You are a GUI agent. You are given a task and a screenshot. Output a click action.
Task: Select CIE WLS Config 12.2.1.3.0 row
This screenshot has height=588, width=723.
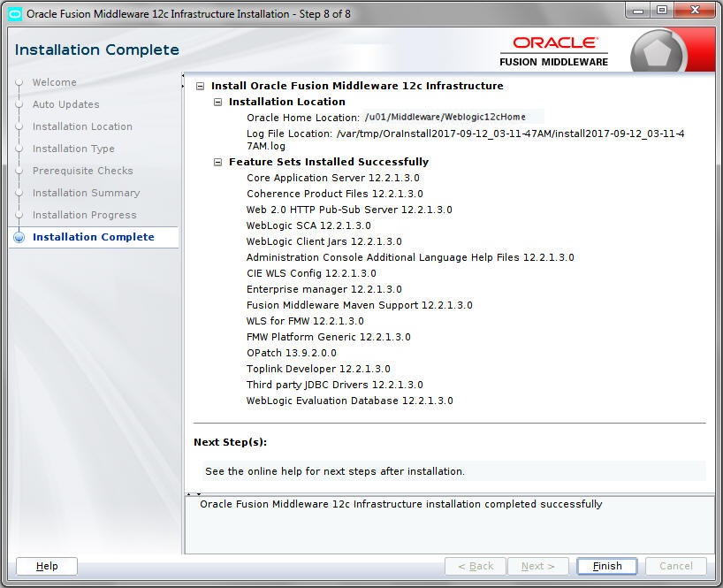coord(311,273)
